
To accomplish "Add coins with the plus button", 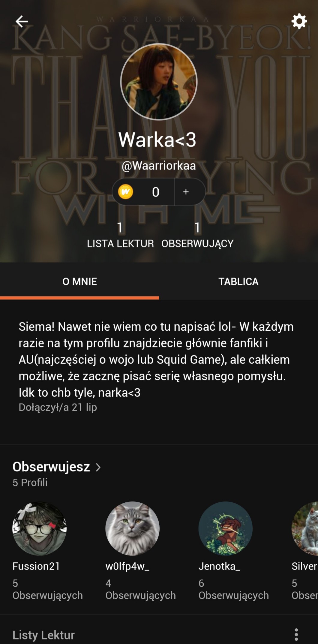I will (x=186, y=192).
